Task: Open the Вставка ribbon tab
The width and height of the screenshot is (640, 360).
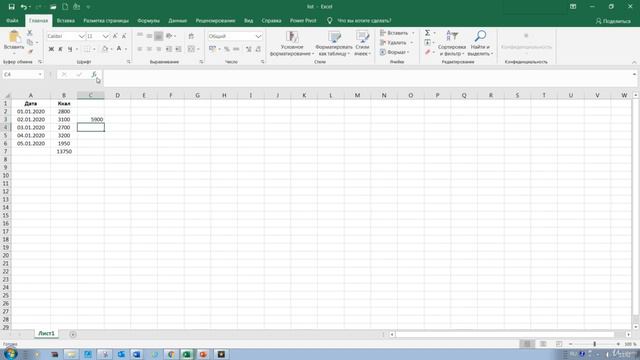Action: coord(66,20)
